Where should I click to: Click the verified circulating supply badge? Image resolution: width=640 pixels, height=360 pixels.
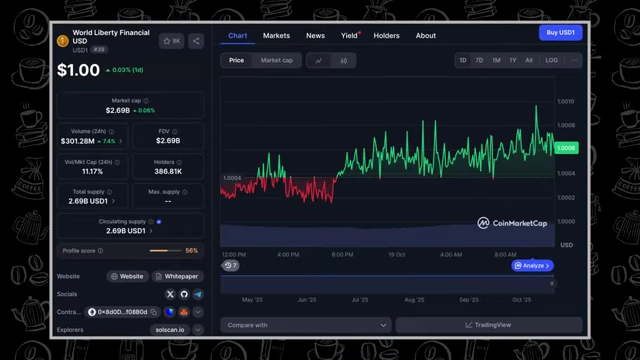[x=159, y=222]
